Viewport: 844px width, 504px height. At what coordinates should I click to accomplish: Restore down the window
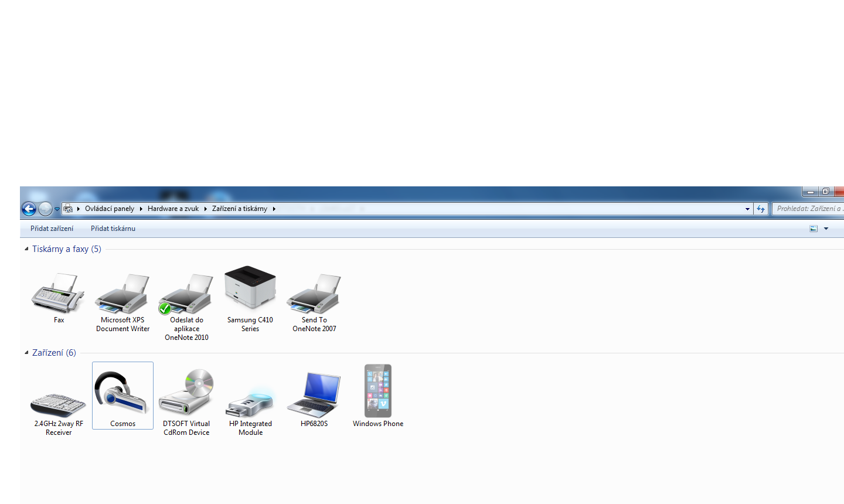(x=826, y=192)
